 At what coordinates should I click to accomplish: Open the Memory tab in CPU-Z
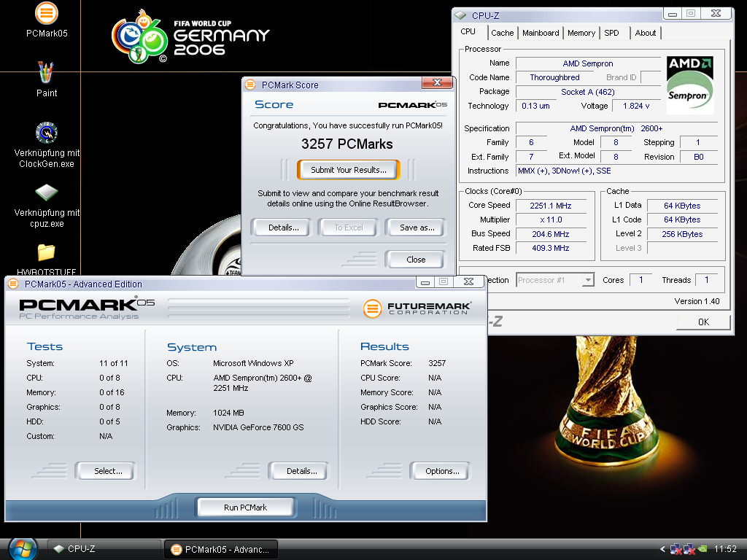(x=581, y=33)
